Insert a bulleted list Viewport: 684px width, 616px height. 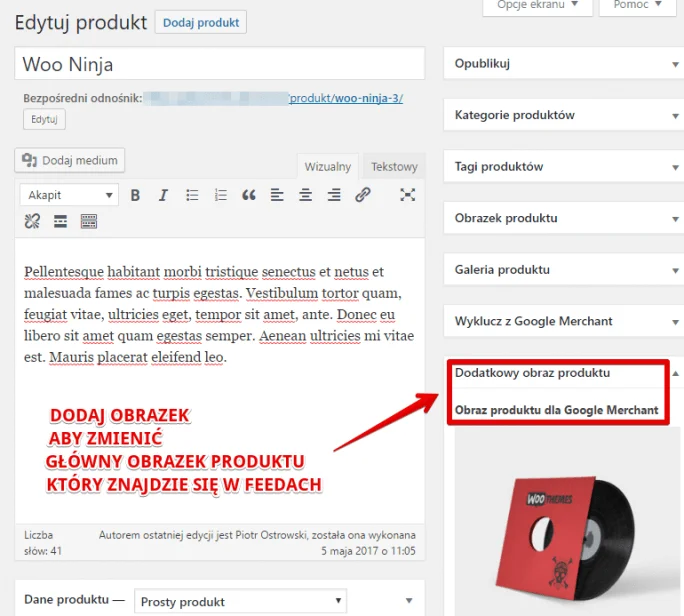(192, 195)
